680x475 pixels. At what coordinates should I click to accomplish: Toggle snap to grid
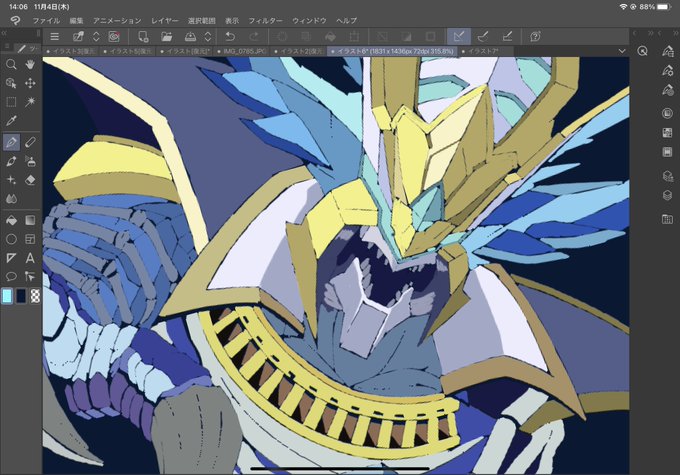pyautogui.click(x=507, y=37)
